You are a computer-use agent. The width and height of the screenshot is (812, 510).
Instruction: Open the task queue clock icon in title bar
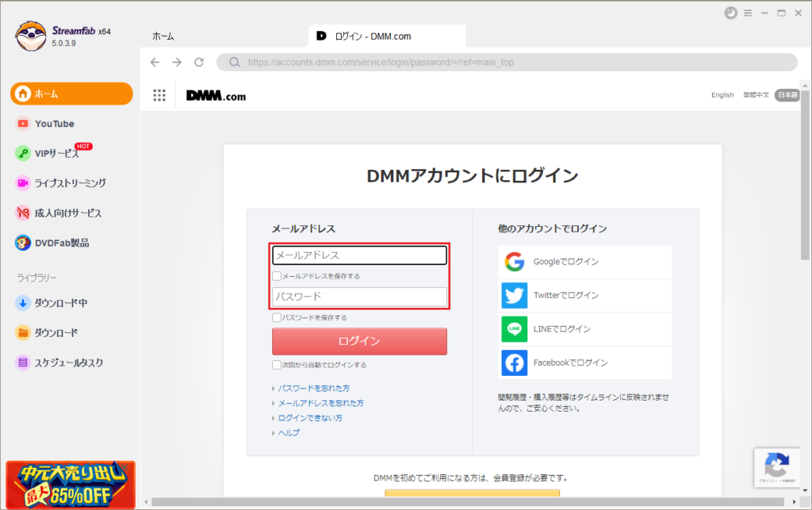[730, 13]
